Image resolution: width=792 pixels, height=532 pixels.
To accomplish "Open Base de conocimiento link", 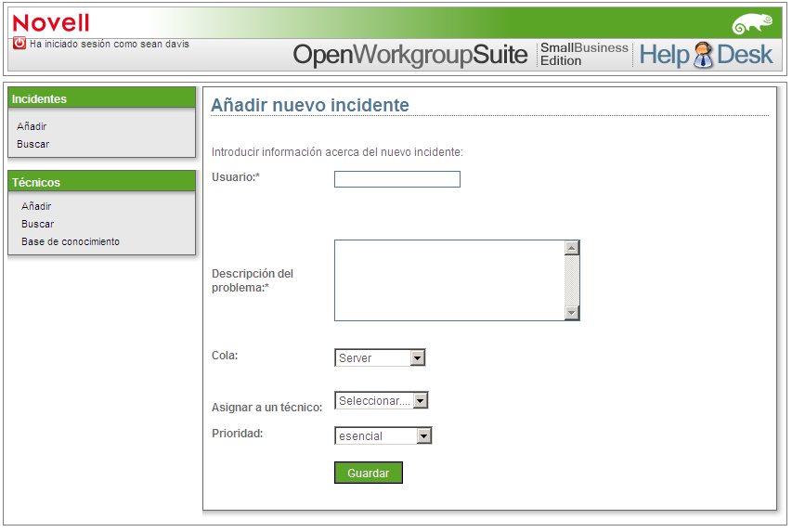I will click(x=71, y=241).
